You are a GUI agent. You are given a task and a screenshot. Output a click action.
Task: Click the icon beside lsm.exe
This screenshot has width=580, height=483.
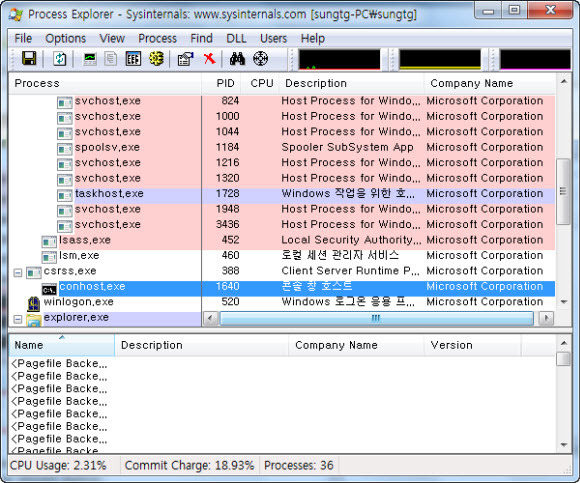(49, 257)
